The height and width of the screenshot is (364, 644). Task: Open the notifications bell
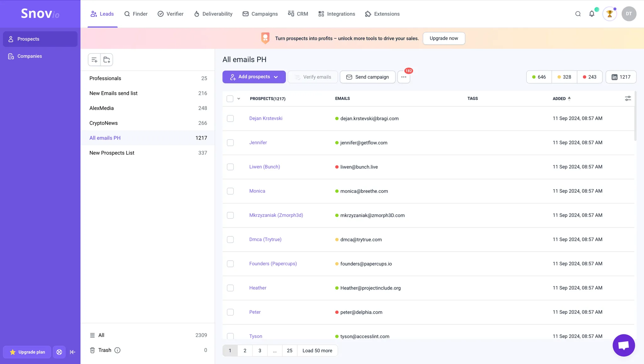pos(591,14)
